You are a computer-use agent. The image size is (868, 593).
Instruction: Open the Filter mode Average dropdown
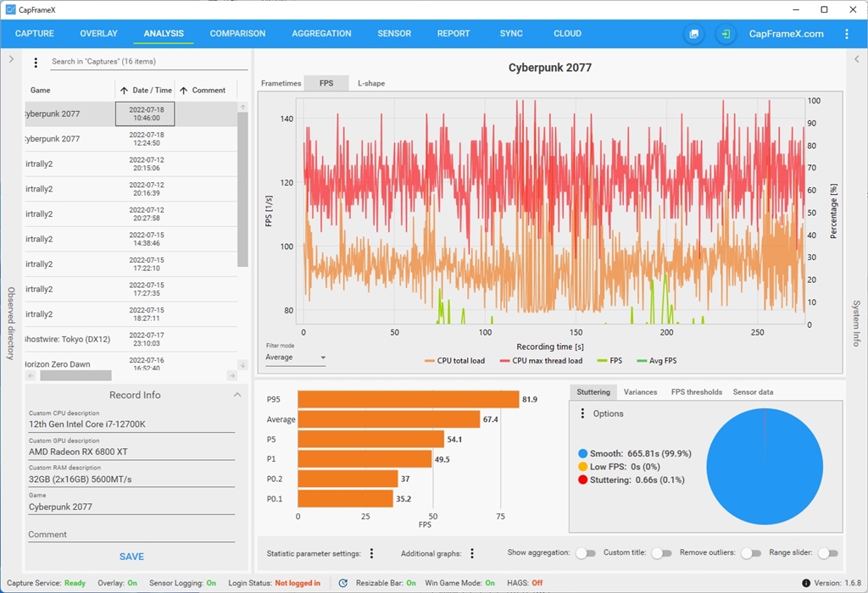(296, 357)
